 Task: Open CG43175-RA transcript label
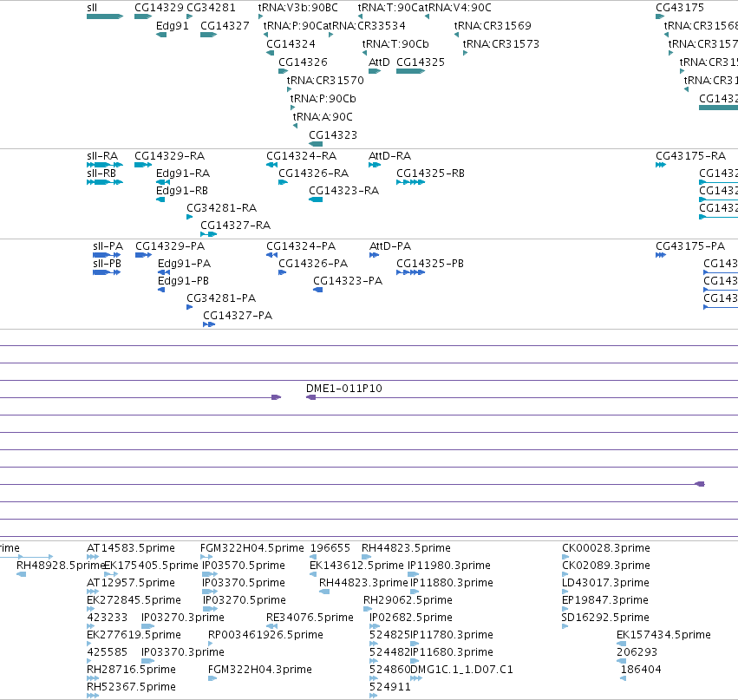(x=690, y=156)
